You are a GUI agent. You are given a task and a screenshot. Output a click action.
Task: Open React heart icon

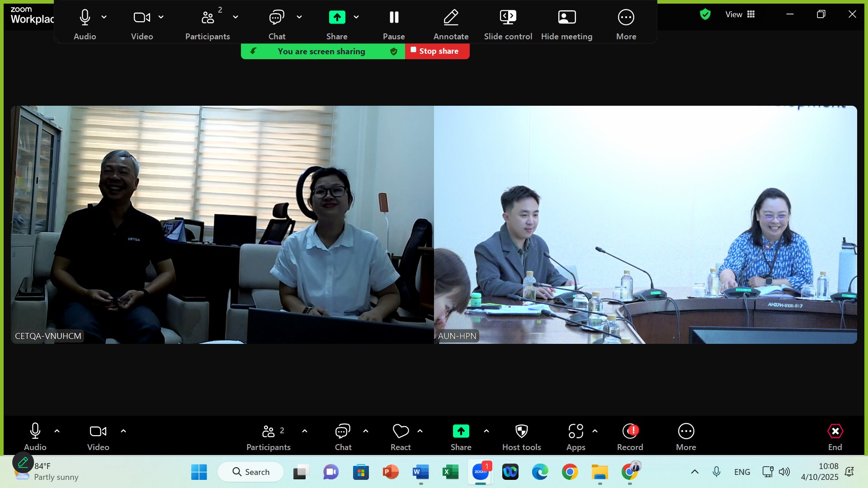pyautogui.click(x=401, y=431)
